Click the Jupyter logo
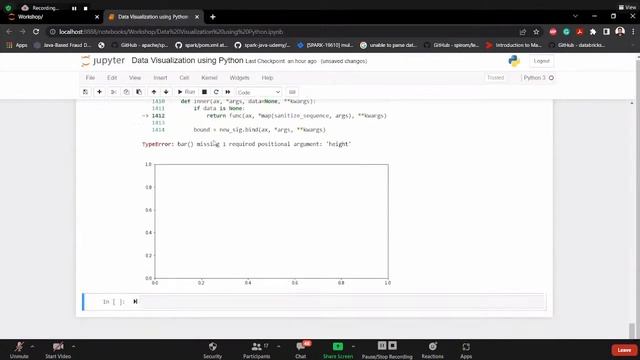Screen dimensions: 640x360 point(102,61)
